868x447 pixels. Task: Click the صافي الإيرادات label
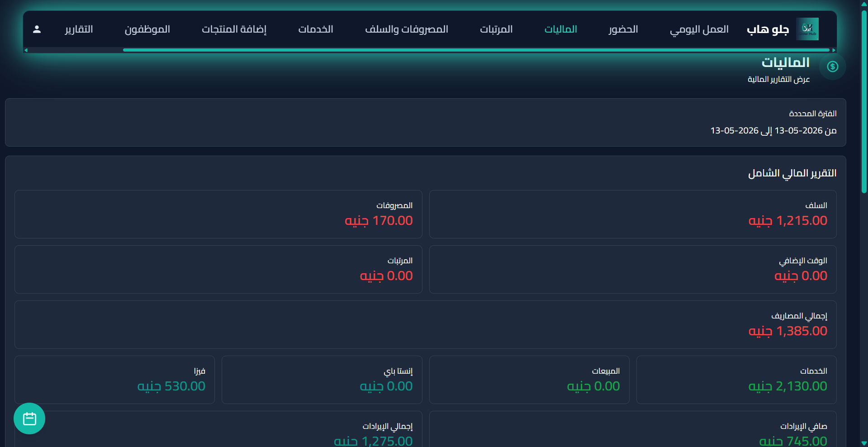tap(804, 426)
